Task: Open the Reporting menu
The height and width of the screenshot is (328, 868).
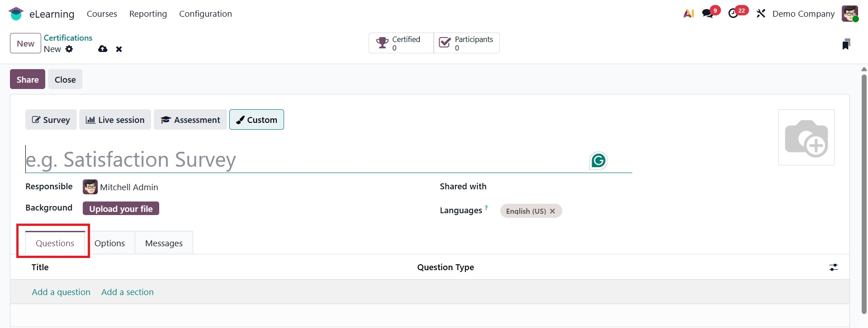Action: 148,14
